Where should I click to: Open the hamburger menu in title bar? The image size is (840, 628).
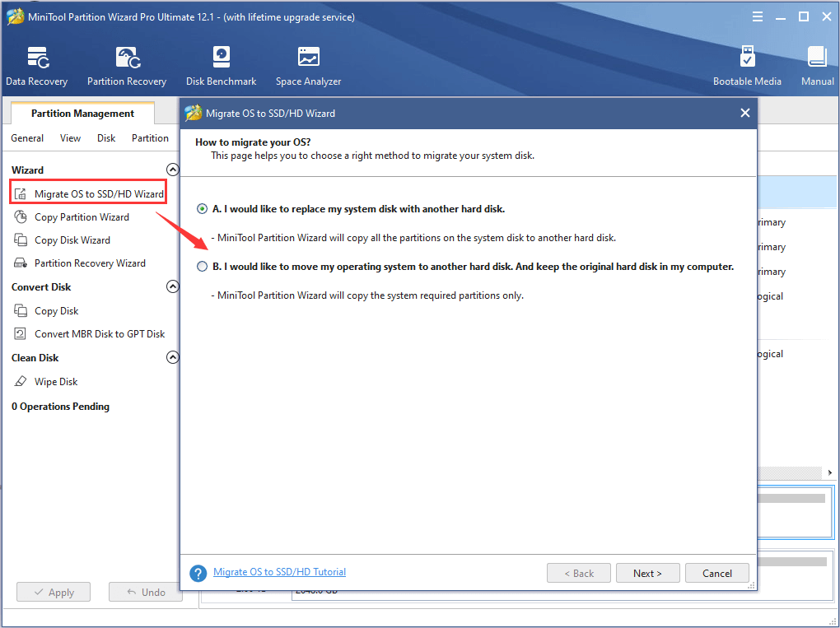tap(758, 17)
